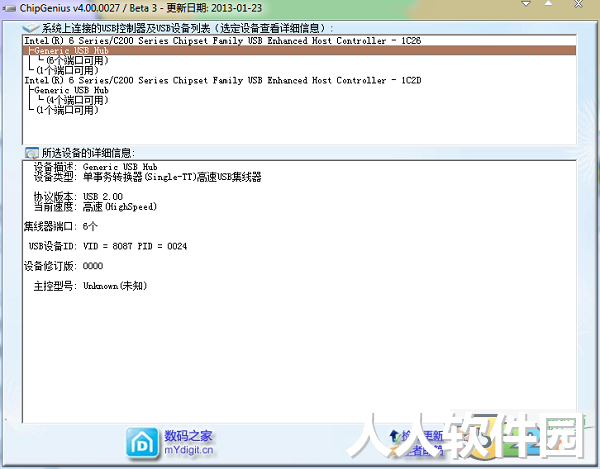Screen dimensions: 600x469
Task: Click the green update arrow icon
Action: 394,436
